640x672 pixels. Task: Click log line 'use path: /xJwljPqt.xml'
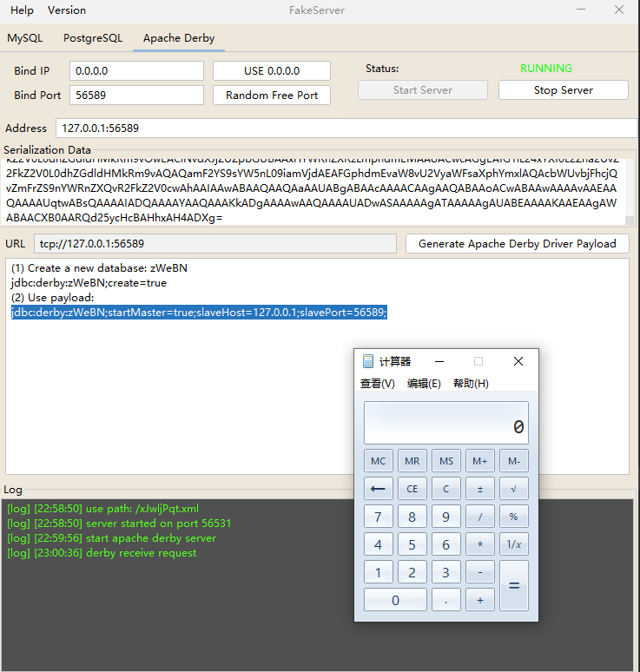click(x=102, y=509)
